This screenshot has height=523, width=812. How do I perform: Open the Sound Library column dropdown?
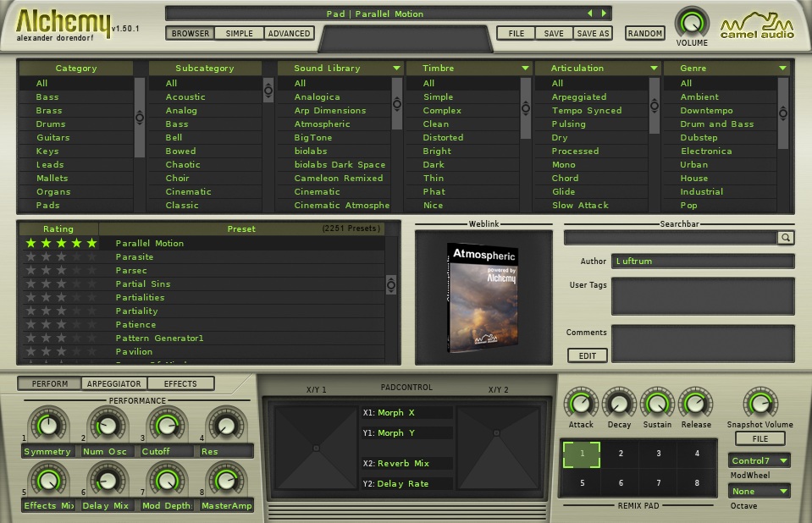[396, 69]
